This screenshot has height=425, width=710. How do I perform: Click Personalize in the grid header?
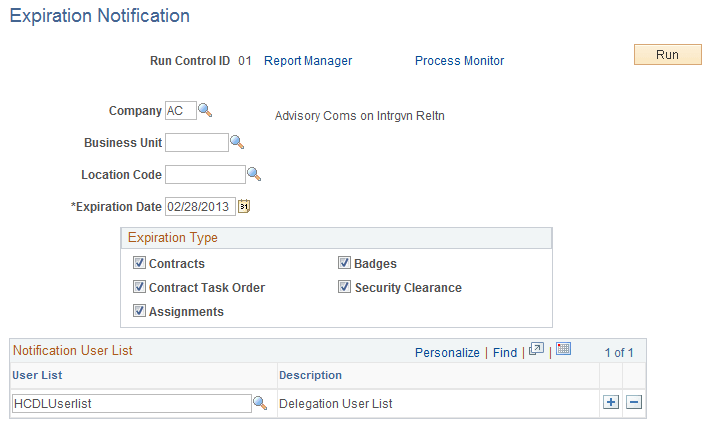coord(447,352)
